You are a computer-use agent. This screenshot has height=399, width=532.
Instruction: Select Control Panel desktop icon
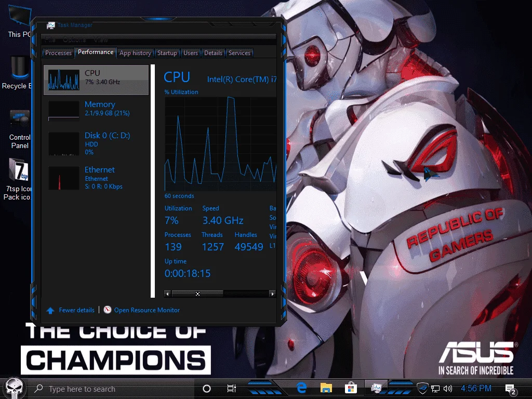[19, 129]
